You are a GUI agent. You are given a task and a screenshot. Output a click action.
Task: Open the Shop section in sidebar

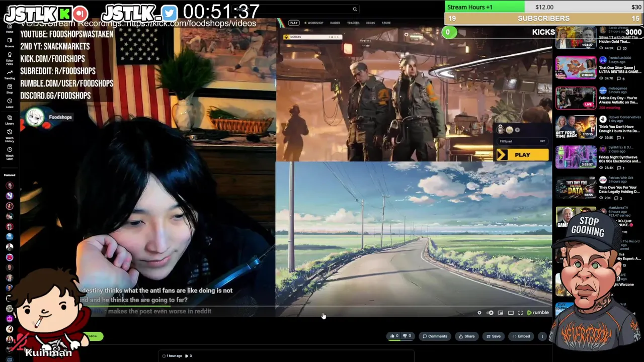click(x=9, y=89)
